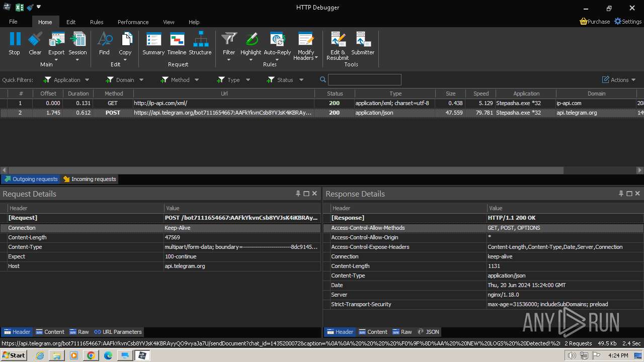The width and height of the screenshot is (644, 362).
Task: Expand the Export dropdown arrow
Action: [56, 60]
